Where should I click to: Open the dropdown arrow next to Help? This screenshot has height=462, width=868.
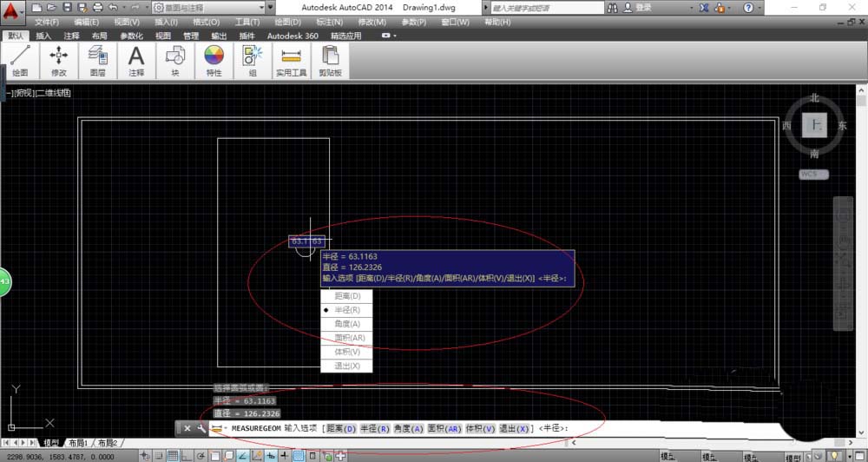(x=759, y=8)
